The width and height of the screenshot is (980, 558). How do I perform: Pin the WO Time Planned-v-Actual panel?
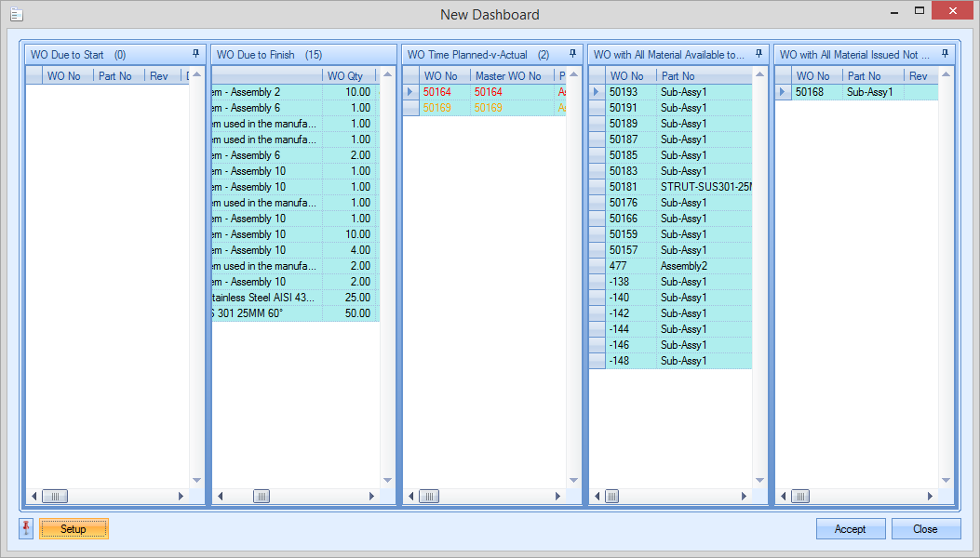coord(572,54)
